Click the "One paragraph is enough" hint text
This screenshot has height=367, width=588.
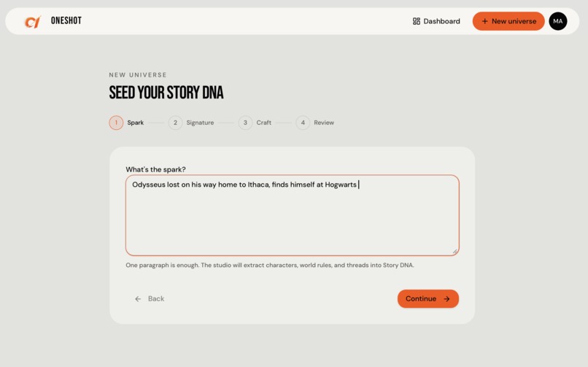point(270,265)
